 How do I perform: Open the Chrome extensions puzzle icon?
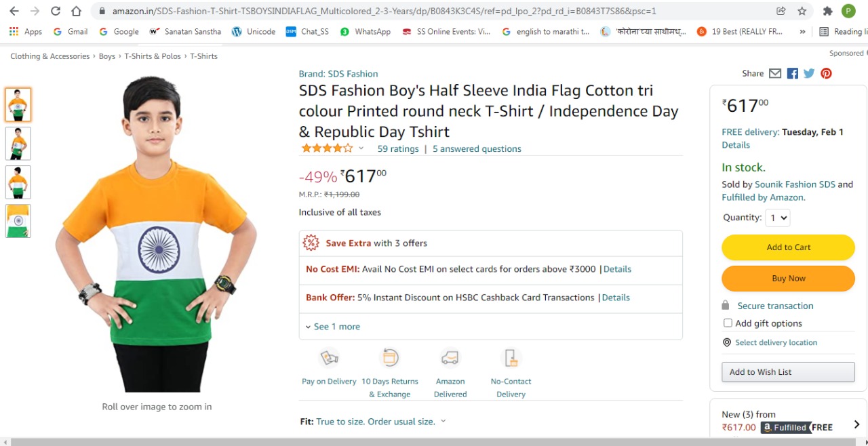click(x=827, y=11)
